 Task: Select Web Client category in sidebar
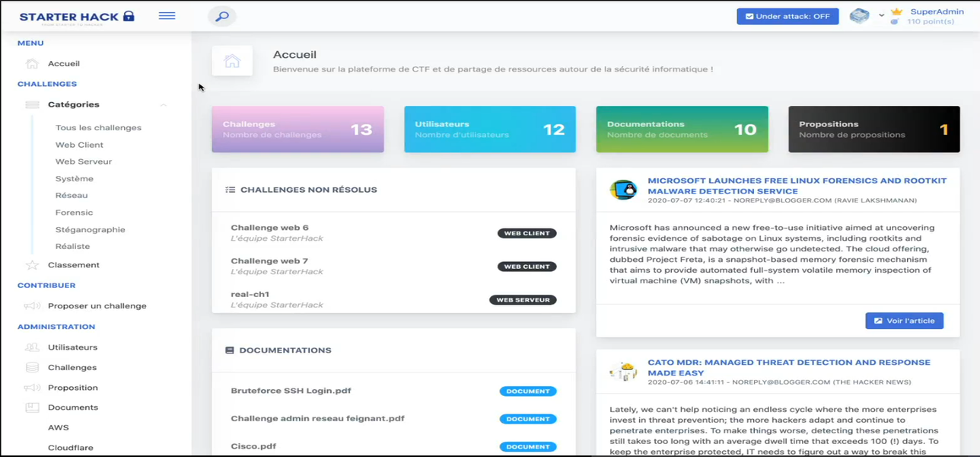[x=79, y=145]
